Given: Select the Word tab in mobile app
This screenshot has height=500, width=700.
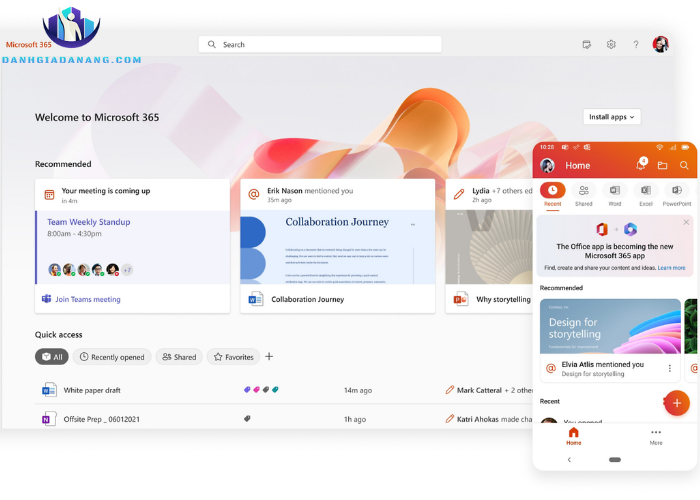Looking at the screenshot, I should click(615, 195).
